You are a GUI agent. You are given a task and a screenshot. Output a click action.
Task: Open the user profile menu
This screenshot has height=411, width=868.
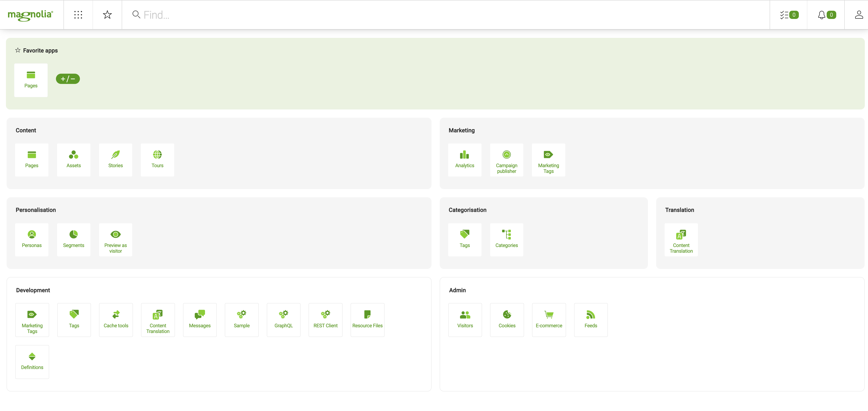[859, 15]
